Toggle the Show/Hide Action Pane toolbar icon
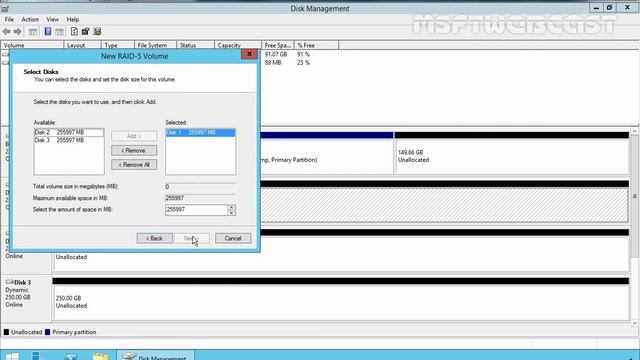The image size is (640, 360). pyautogui.click(x=60, y=31)
